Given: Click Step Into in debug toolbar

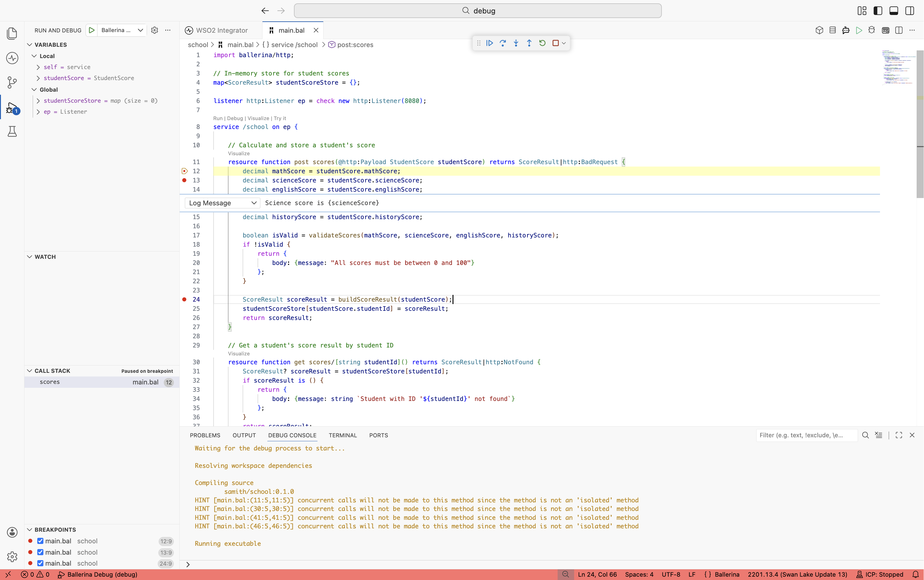Looking at the screenshot, I should pyautogui.click(x=516, y=43).
